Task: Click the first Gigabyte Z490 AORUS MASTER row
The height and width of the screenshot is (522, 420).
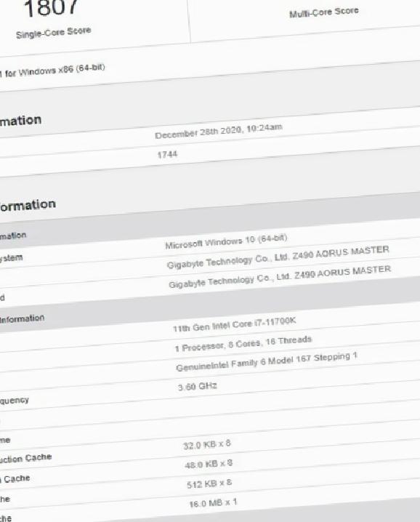Action: pos(278,257)
